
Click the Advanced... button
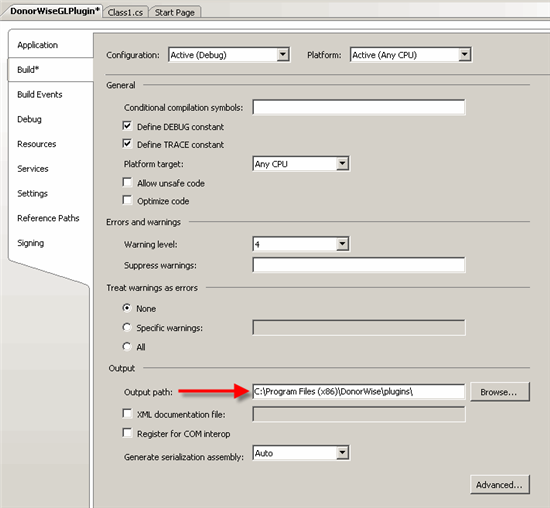(499, 485)
